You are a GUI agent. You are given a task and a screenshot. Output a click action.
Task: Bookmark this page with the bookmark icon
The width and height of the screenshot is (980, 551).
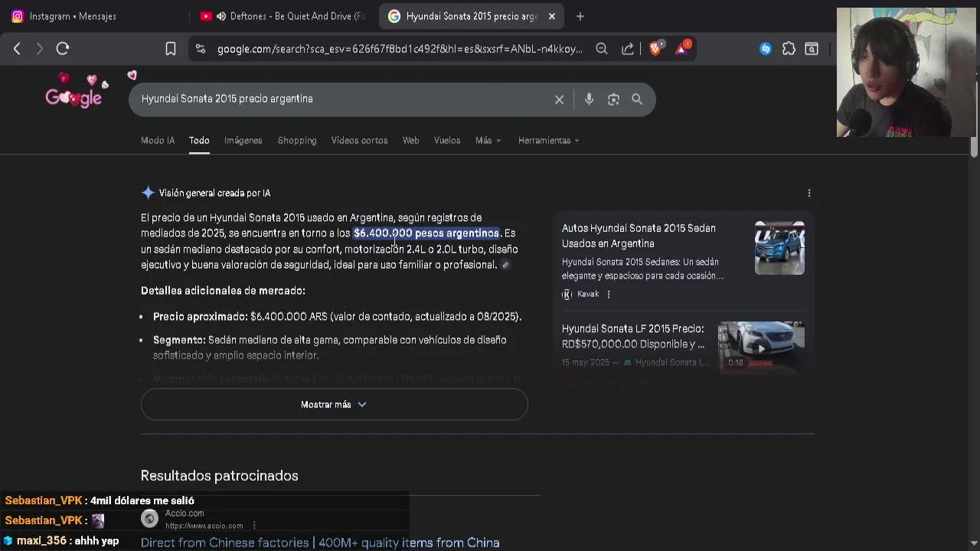pyautogui.click(x=171, y=49)
